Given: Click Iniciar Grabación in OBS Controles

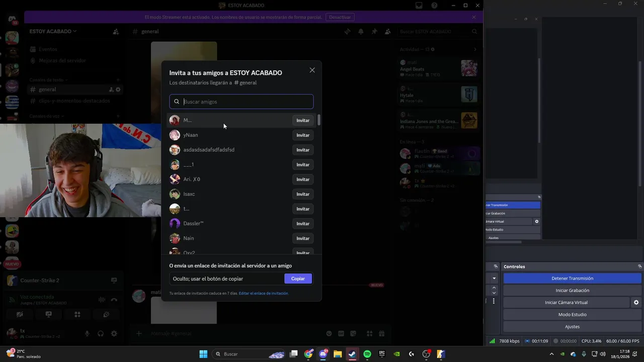Looking at the screenshot, I should 573,291.
